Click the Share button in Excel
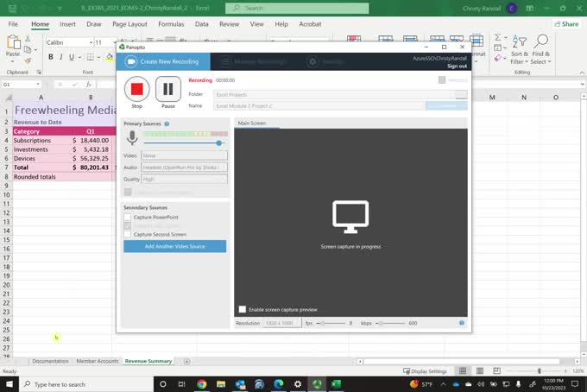This screenshot has width=587, height=392. point(566,24)
